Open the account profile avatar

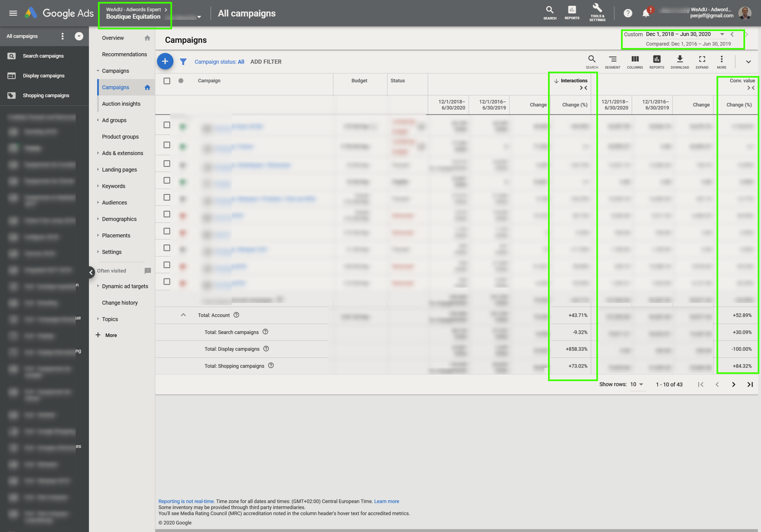(745, 13)
